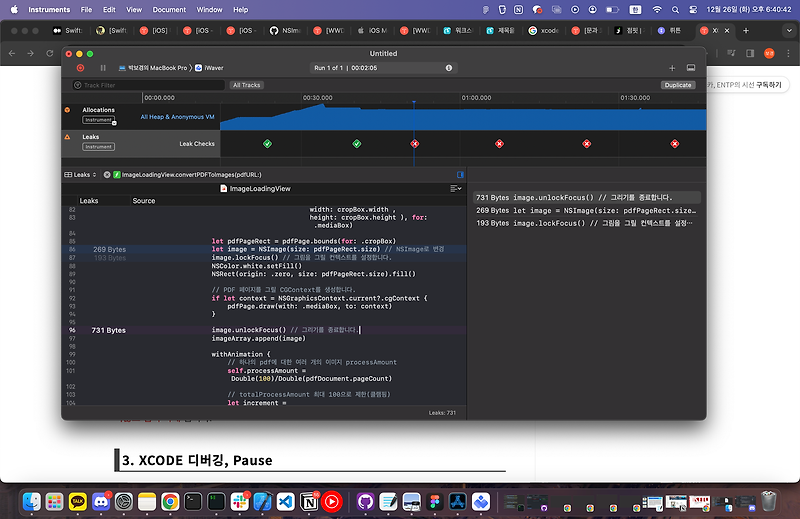This screenshot has height=519, width=800.
Task: Select the red leak marker near 01:00.000
Action: pyautogui.click(x=499, y=144)
